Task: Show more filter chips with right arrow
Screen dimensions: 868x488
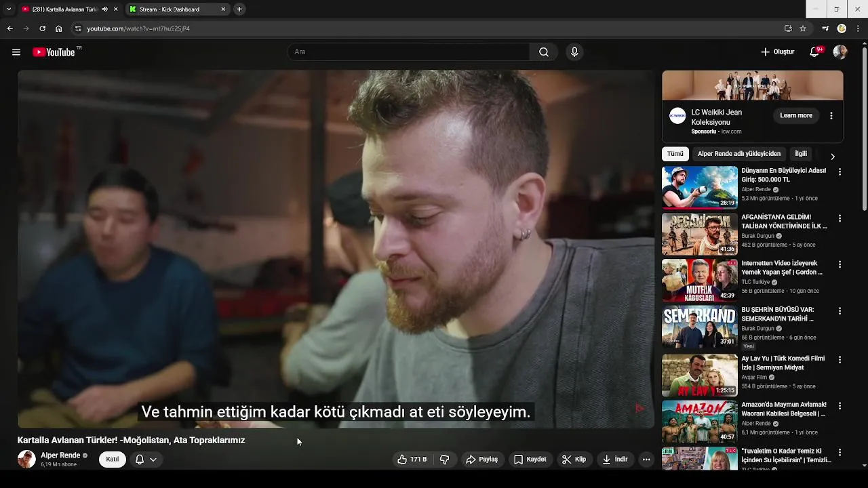Action: pos(833,157)
